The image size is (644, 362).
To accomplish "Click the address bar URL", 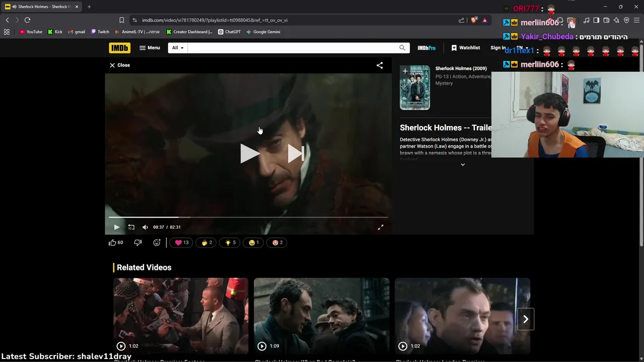I will [x=214, y=20].
